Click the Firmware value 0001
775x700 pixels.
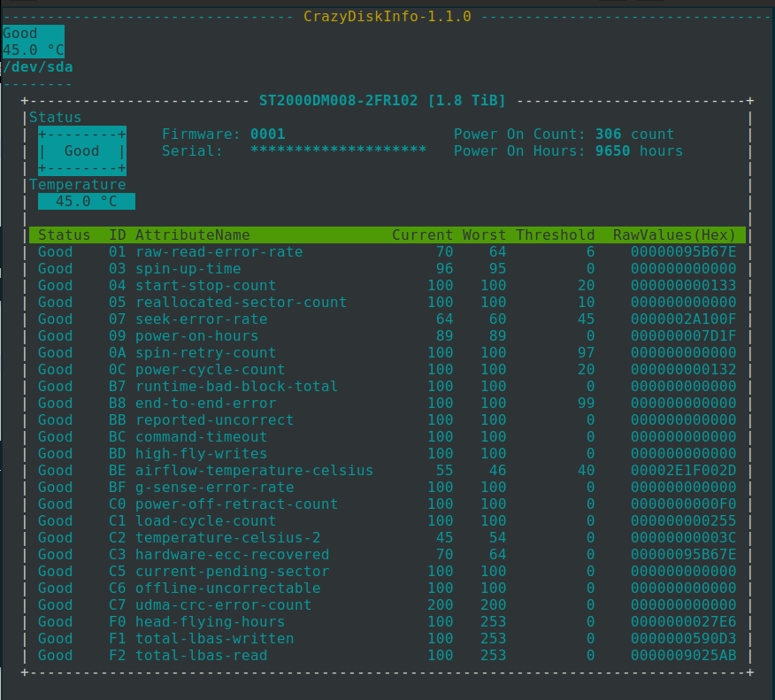pyautogui.click(x=267, y=134)
